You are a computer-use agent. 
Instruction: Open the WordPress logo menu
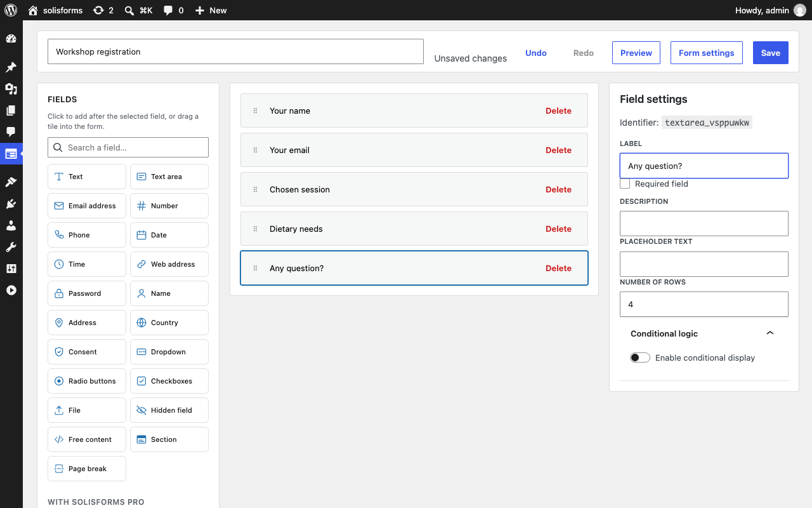tap(11, 10)
